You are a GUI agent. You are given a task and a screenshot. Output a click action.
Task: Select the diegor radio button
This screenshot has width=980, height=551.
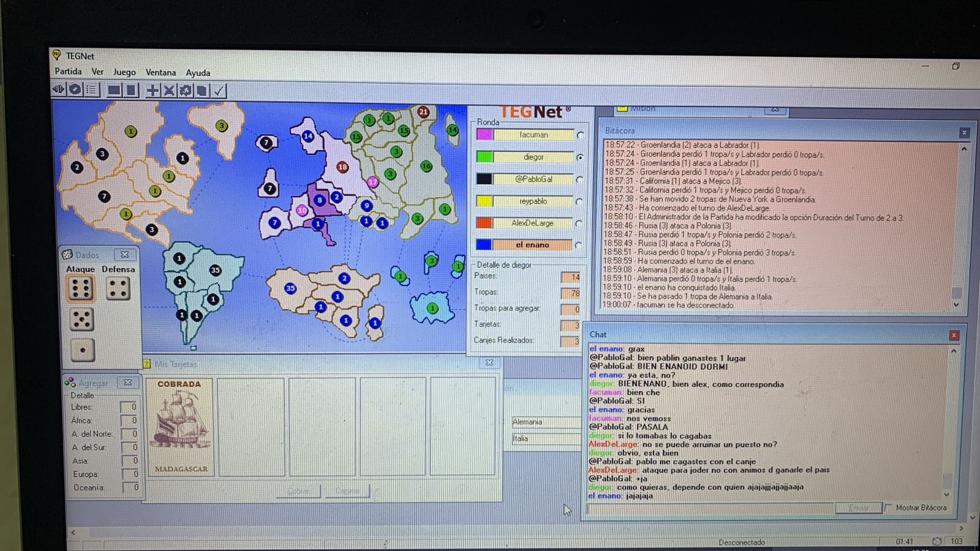[579, 157]
